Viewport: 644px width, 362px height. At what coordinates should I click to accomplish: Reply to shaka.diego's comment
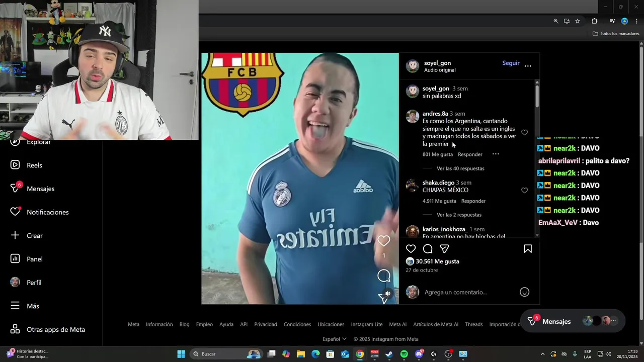pyautogui.click(x=473, y=201)
